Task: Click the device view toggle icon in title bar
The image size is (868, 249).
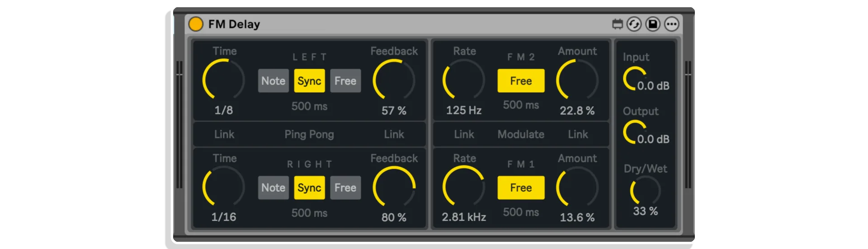Action: point(617,24)
